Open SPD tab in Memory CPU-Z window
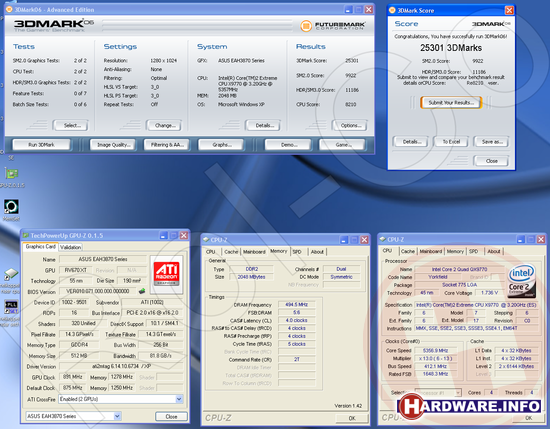The width and height of the screenshot is (550, 429). 297,252
